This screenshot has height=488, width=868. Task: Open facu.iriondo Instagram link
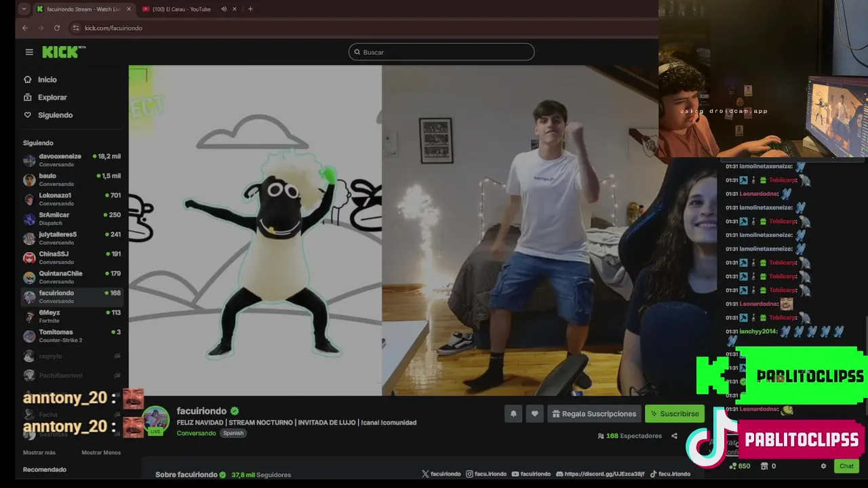[486, 474]
